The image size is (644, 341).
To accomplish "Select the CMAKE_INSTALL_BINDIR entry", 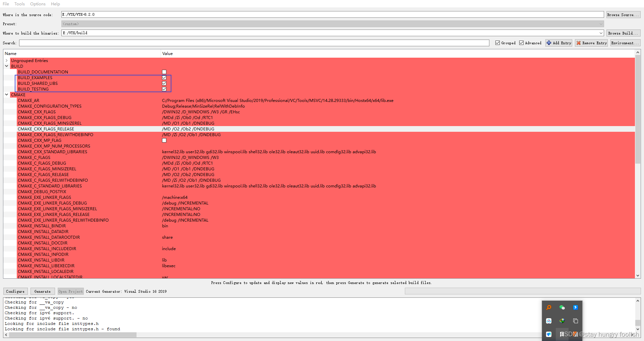I will 42,226.
